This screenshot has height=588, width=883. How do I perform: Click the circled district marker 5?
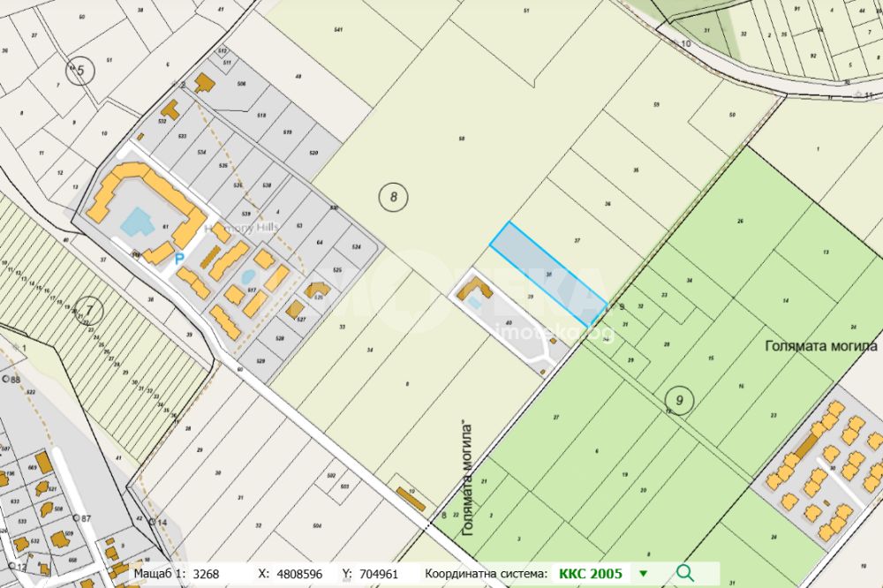point(79,70)
